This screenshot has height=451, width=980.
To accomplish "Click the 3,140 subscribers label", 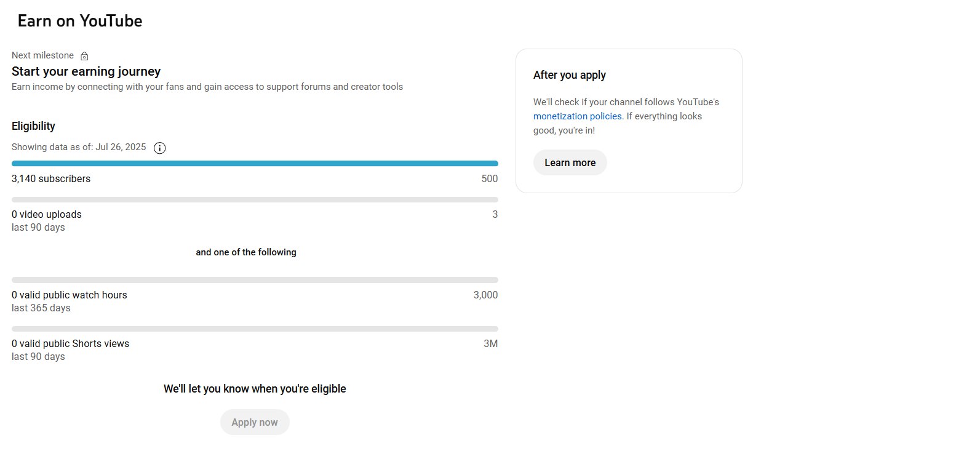I will click(x=51, y=178).
